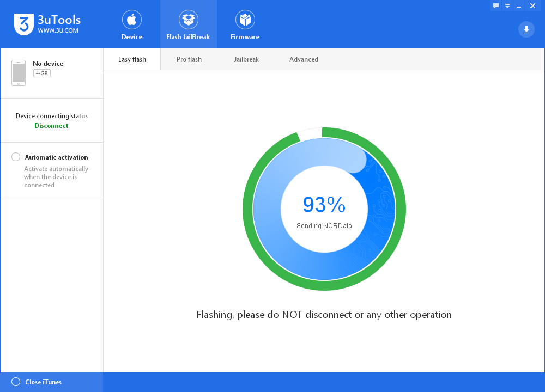This screenshot has width=545, height=392.
Task: Open the feedback speech bubble icon
Action: click(x=496, y=5)
